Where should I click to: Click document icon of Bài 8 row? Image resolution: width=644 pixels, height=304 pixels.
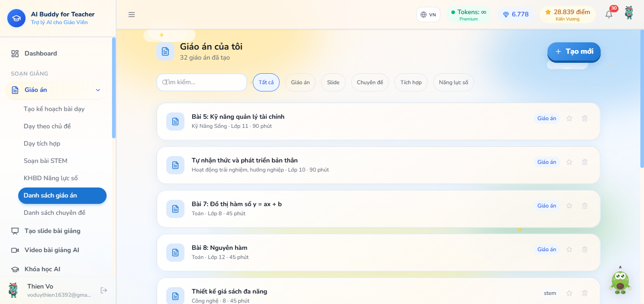tap(175, 253)
